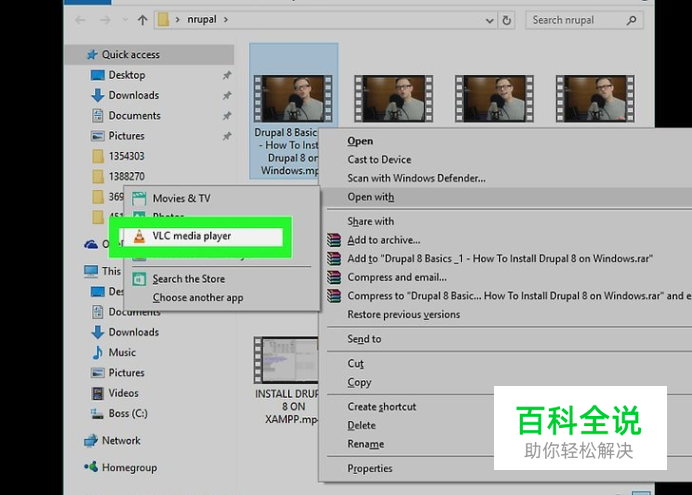Navigate back with the back arrow
Viewport: 692px width, 495px height.
[x=80, y=20]
